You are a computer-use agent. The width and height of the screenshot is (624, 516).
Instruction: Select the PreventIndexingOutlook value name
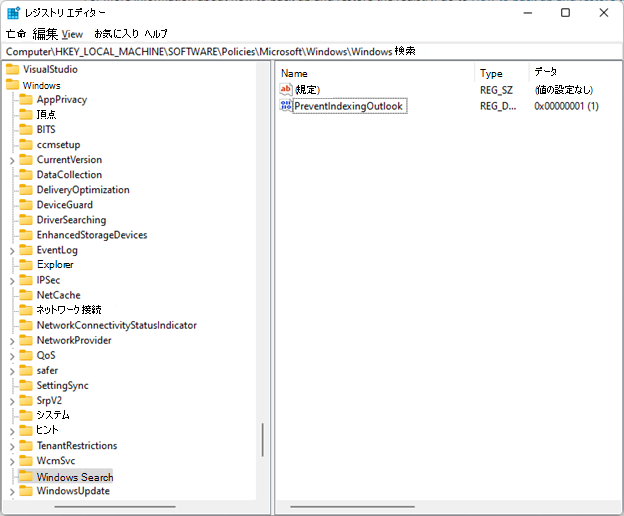(349, 106)
